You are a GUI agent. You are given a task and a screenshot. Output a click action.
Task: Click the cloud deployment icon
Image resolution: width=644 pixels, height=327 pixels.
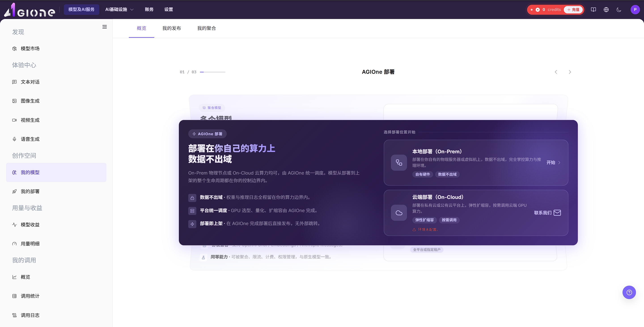point(399,213)
